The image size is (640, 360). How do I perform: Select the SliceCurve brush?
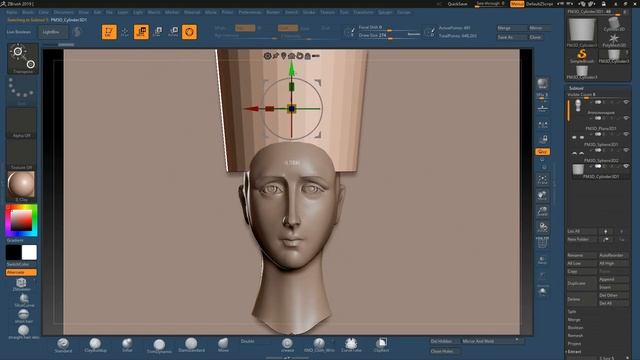coord(24,300)
